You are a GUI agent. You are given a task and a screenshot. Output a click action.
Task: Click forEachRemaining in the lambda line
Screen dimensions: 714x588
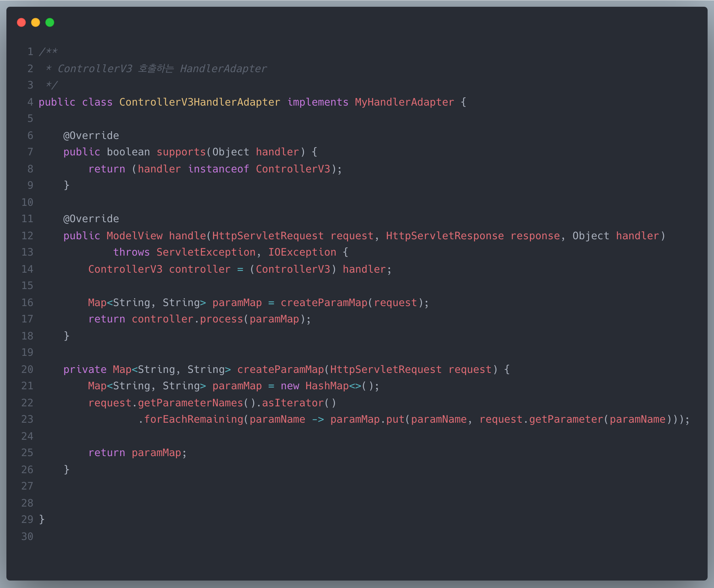(x=193, y=419)
